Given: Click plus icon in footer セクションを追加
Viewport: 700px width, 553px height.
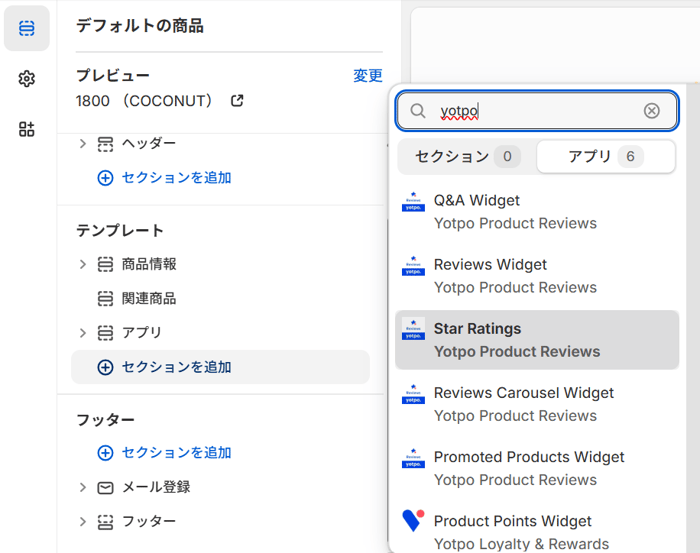Looking at the screenshot, I should [105, 453].
